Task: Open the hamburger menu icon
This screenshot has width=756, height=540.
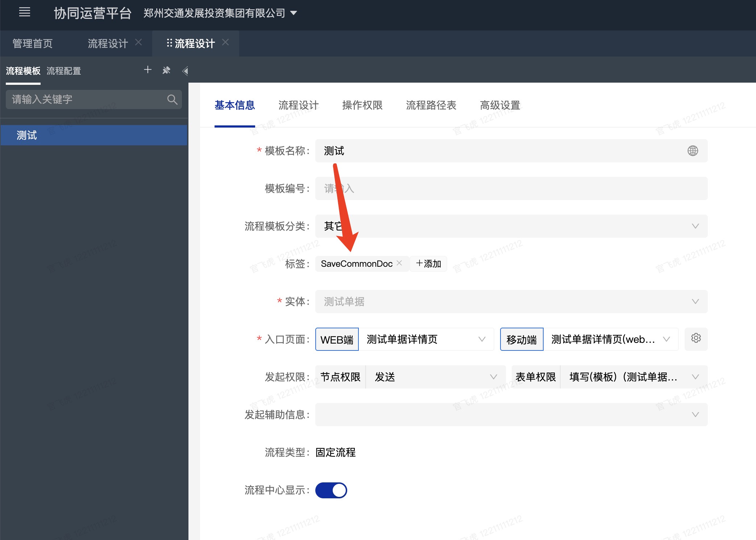Action: point(25,13)
